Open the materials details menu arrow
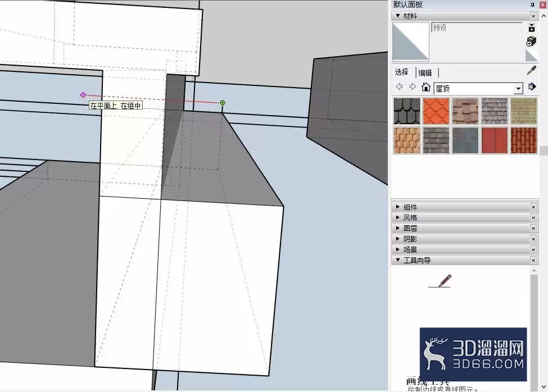 [x=532, y=88]
